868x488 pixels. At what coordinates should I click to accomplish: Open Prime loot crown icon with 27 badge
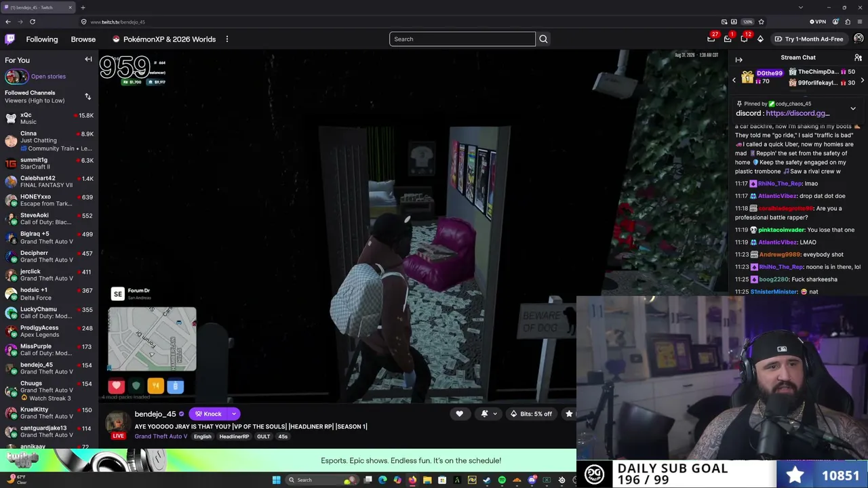point(711,39)
